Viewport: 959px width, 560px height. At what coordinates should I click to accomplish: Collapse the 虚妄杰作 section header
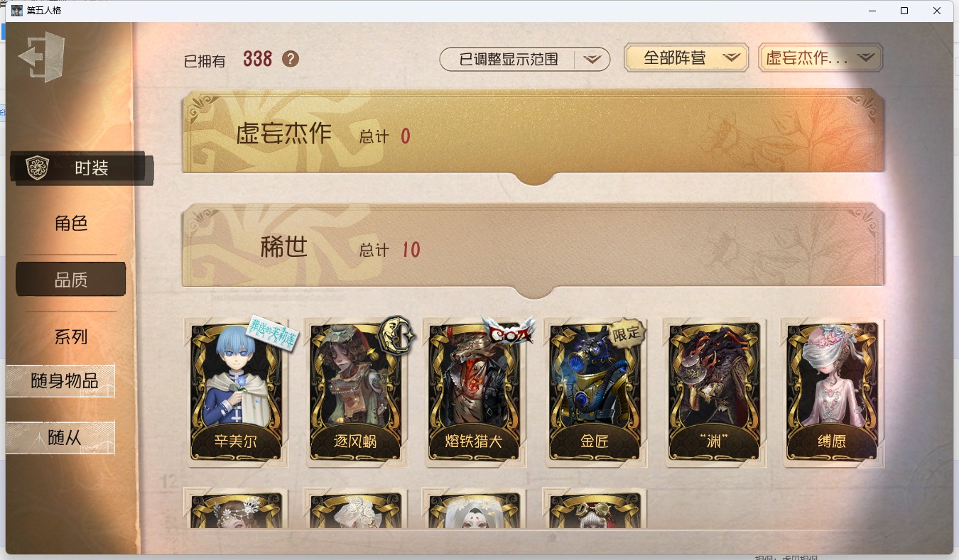[533, 133]
